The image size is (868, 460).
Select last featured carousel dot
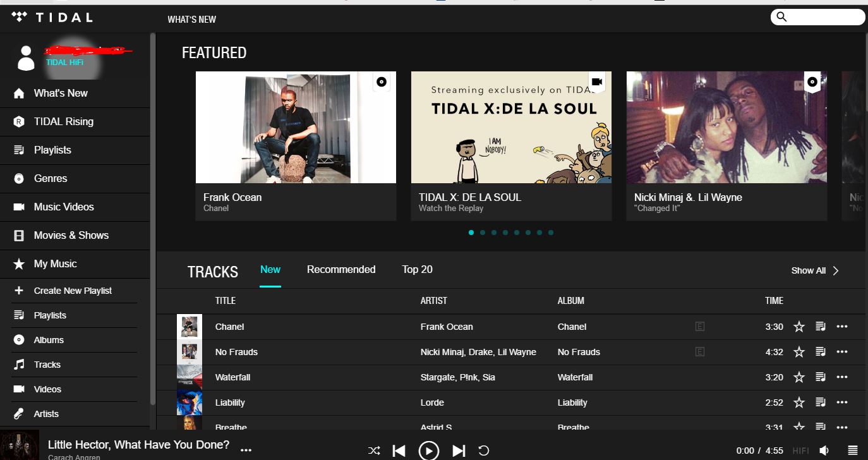click(x=551, y=233)
